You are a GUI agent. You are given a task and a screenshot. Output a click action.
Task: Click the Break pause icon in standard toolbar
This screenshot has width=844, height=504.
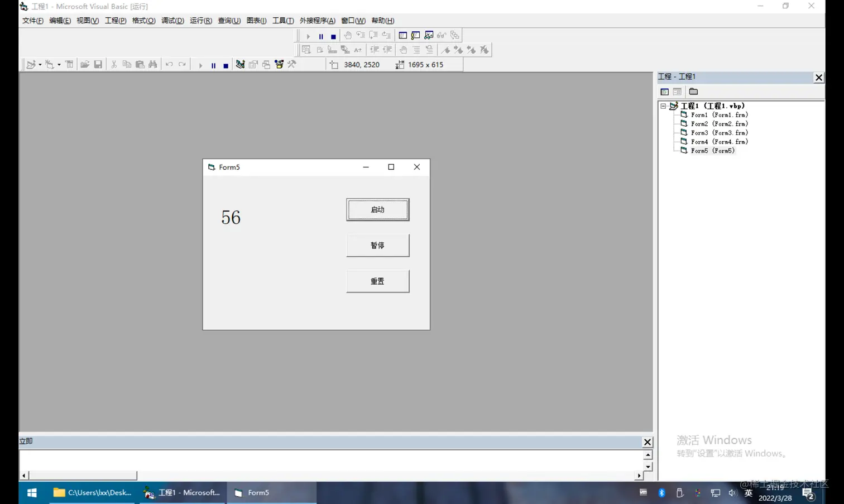coord(213,65)
